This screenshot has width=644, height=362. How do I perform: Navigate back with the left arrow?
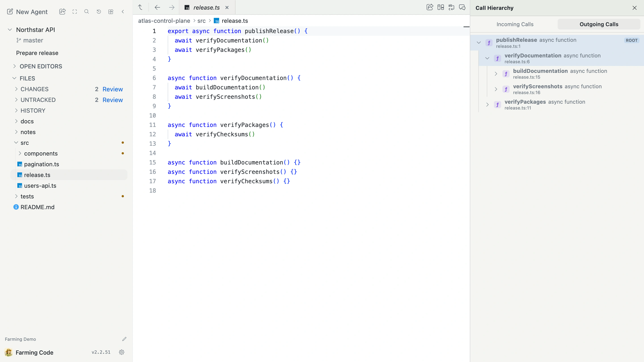[x=157, y=7]
